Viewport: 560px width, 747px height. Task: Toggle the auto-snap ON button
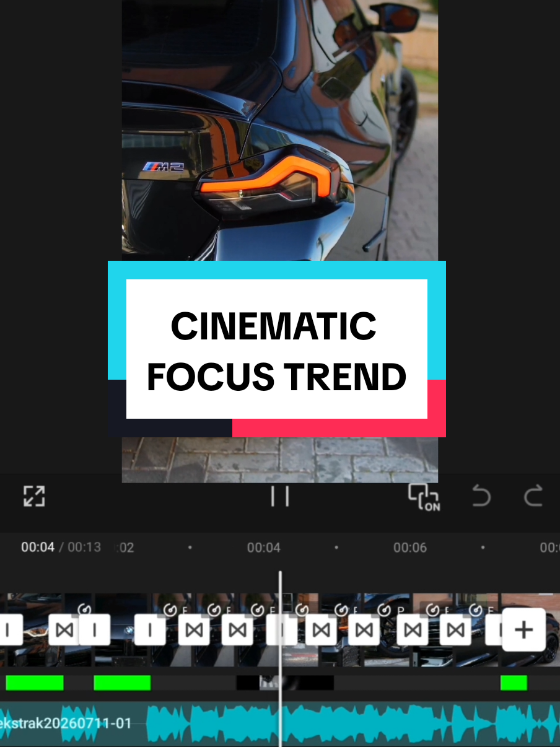tap(424, 497)
